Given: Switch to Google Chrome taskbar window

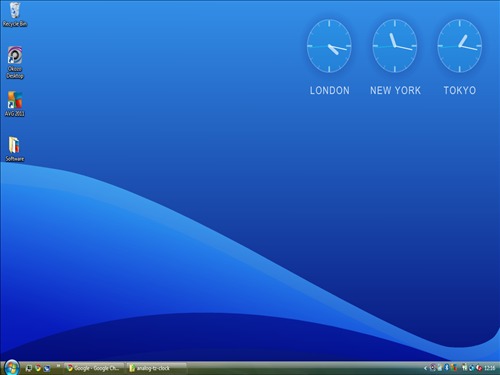Looking at the screenshot, I should [x=94, y=368].
